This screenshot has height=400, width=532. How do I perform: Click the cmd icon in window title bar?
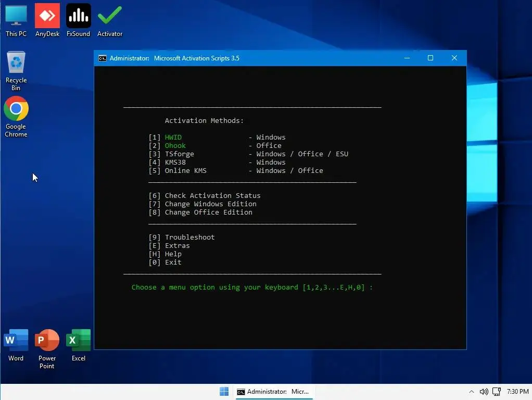[102, 58]
